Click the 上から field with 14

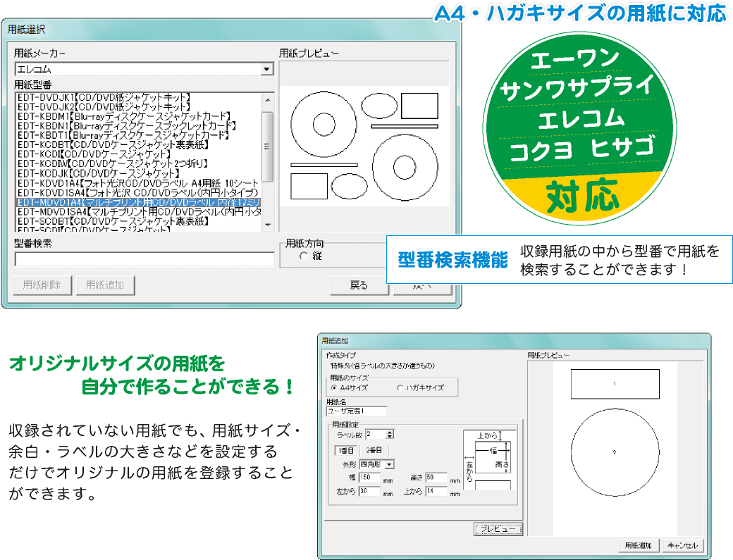tap(436, 492)
